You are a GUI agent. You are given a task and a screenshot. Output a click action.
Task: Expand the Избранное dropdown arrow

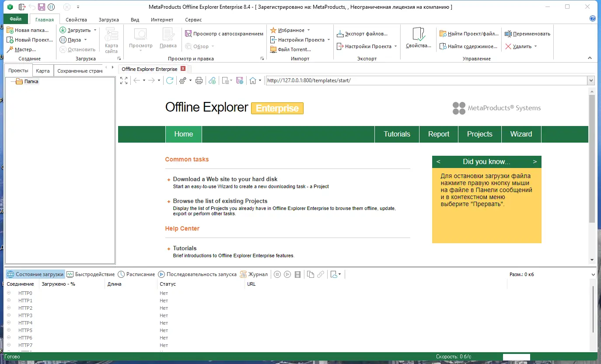pyautogui.click(x=308, y=30)
